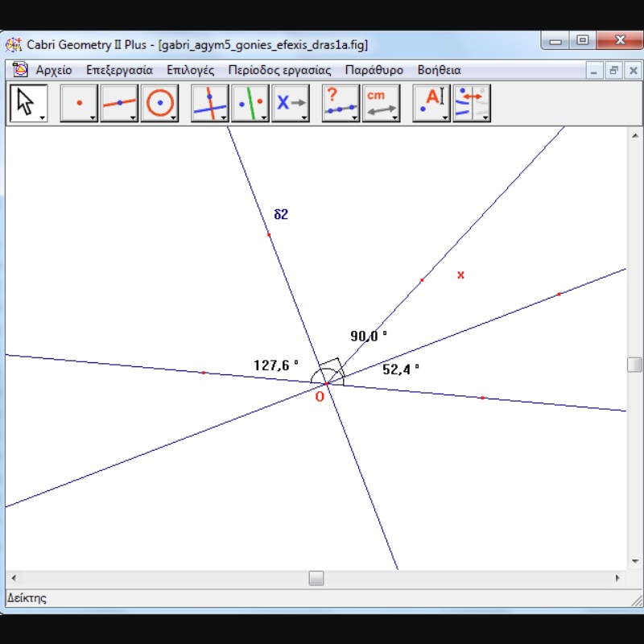This screenshot has width=644, height=644.
Task: Maximize the Cabri Geometry main window
Action: [x=582, y=41]
